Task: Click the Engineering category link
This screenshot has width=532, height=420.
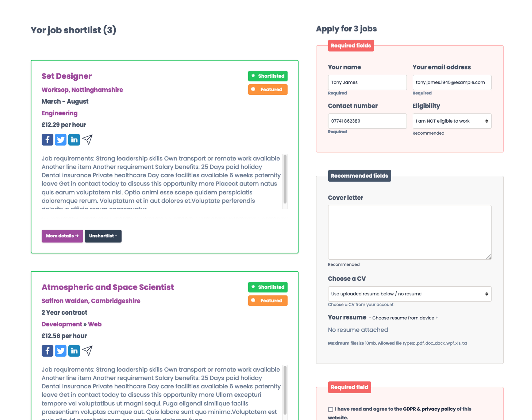Action: [60, 113]
